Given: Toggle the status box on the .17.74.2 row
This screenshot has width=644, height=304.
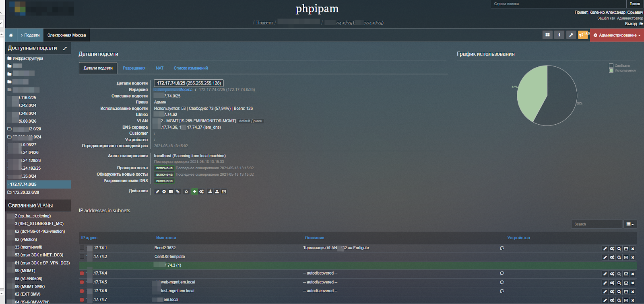Looking at the screenshot, I should pos(82,257).
